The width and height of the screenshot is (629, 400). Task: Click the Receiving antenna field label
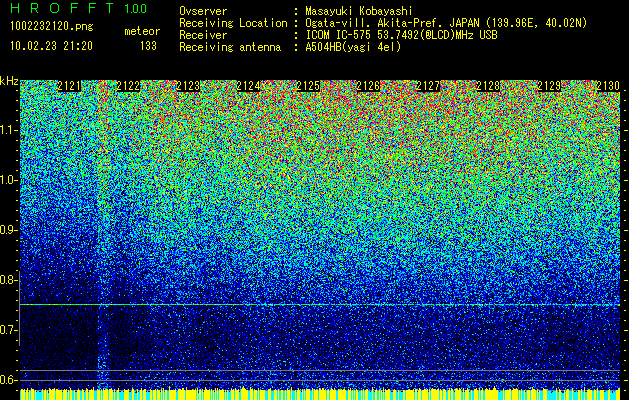tap(230, 47)
